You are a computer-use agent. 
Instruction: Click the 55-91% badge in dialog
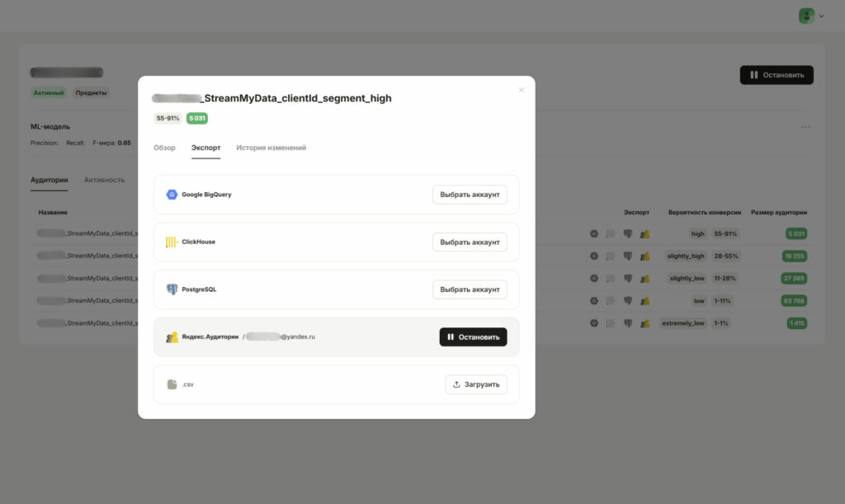tap(168, 119)
